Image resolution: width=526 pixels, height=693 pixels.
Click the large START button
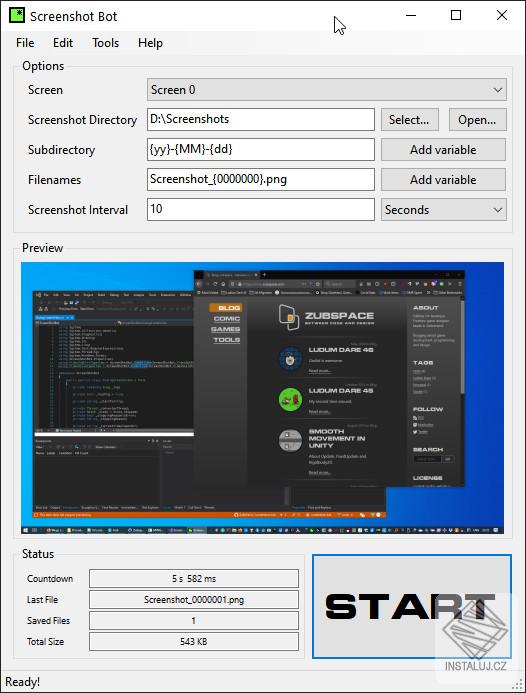click(412, 606)
